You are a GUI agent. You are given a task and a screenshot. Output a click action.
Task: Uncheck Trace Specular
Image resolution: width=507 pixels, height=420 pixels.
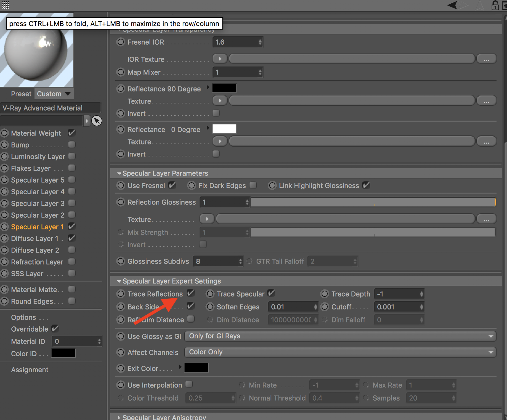pos(271,293)
